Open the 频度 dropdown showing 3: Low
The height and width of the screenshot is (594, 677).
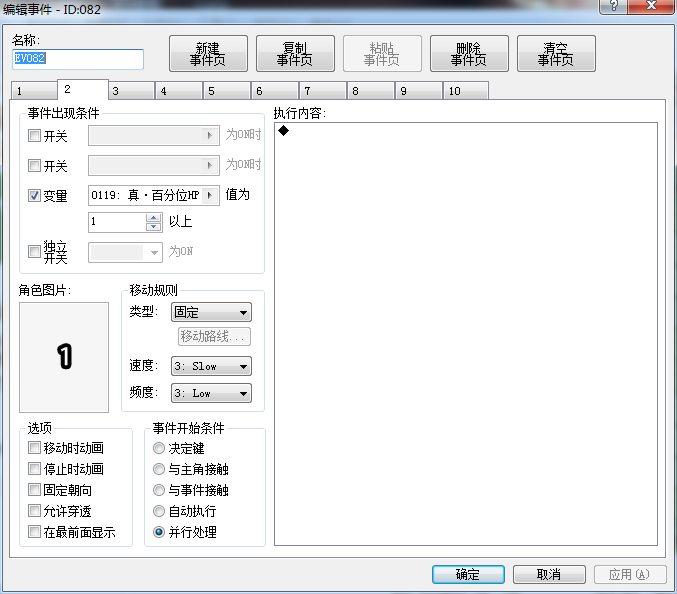(212, 393)
